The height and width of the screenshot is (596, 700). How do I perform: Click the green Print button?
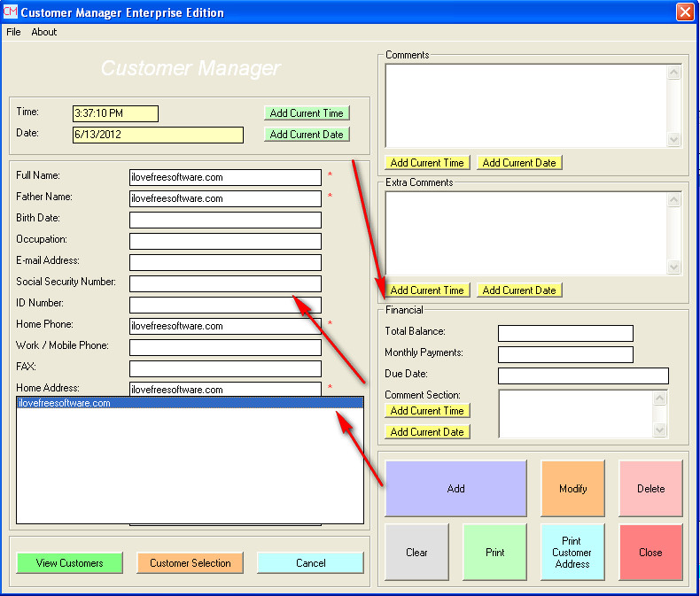pyautogui.click(x=494, y=552)
